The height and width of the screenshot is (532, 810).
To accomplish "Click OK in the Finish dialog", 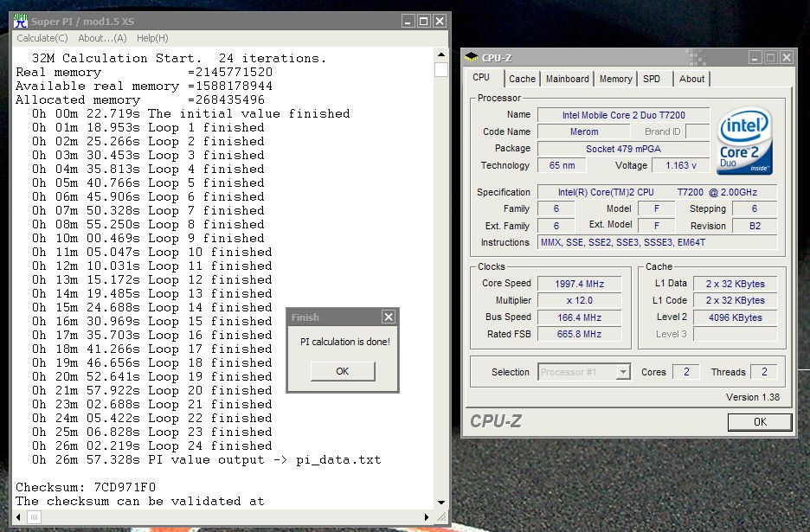I will coord(343,371).
